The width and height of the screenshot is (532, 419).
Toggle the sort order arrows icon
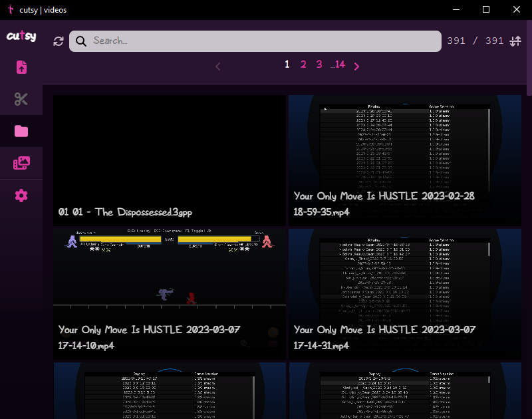(x=515, y=41)
